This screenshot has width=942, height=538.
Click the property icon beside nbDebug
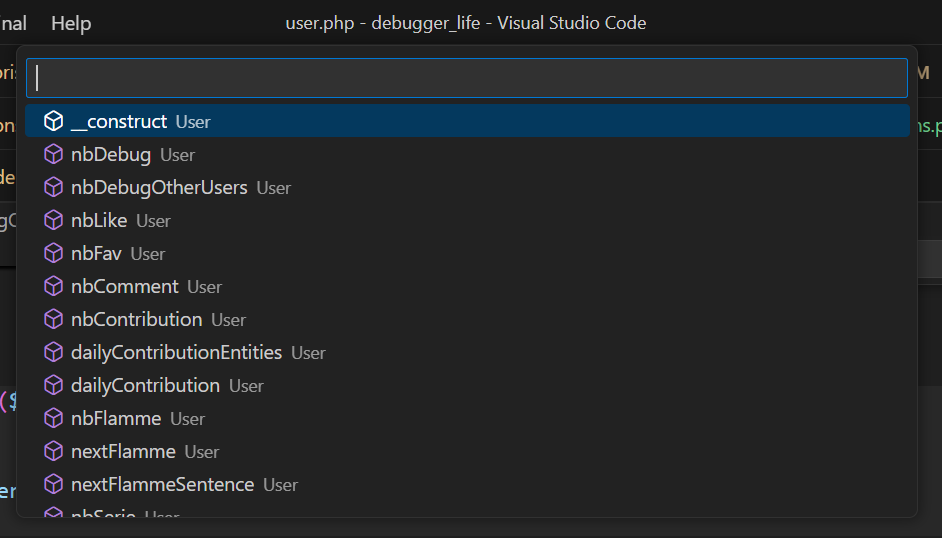tap(53, 154)
